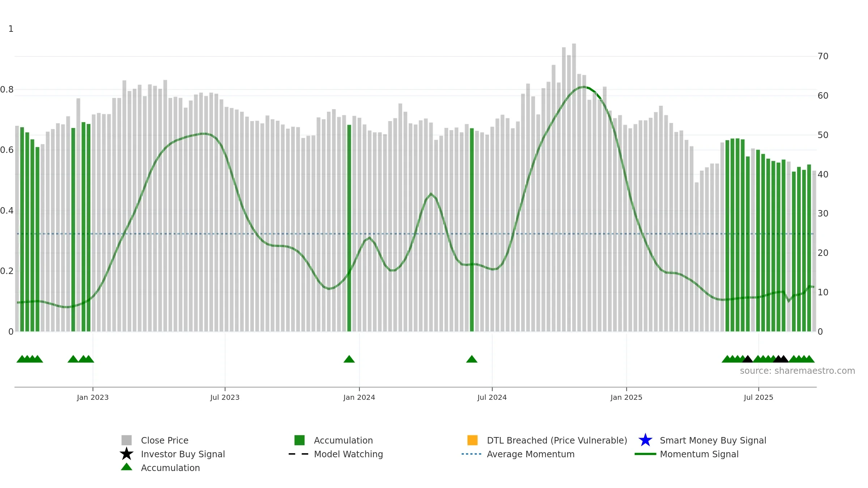
Task: Click the dashed Model Watching legend line
Action: click(298, 454)
